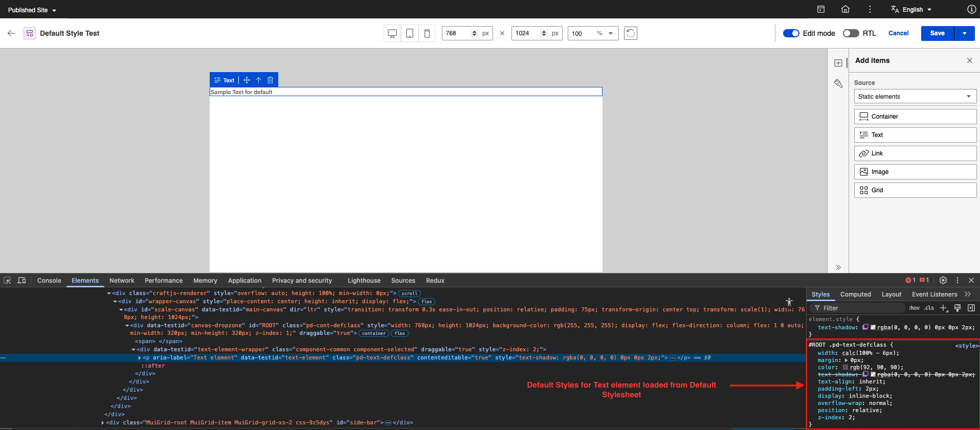Open the Published Site dropdown
The image size is (980, 430).
(x=32, y=10)
